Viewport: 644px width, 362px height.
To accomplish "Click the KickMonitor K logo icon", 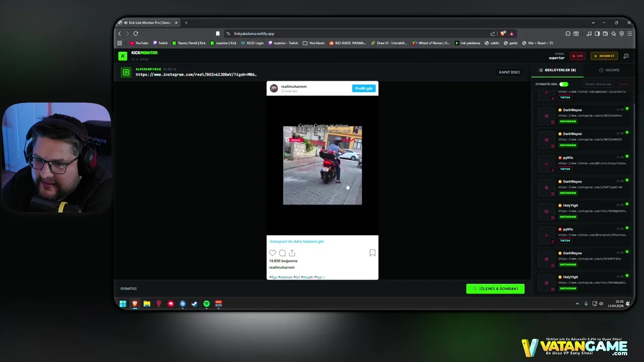I will click(123, 56).
